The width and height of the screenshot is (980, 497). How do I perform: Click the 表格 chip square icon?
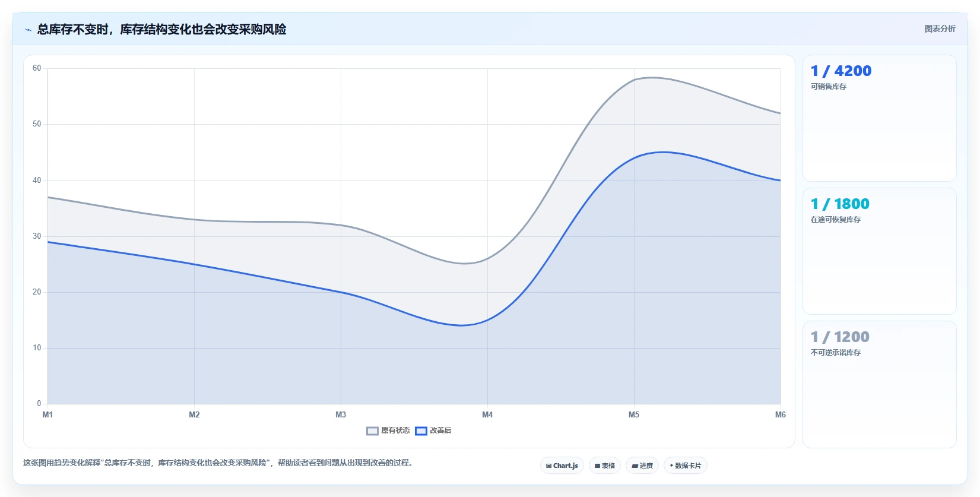(x=597, y=466)
